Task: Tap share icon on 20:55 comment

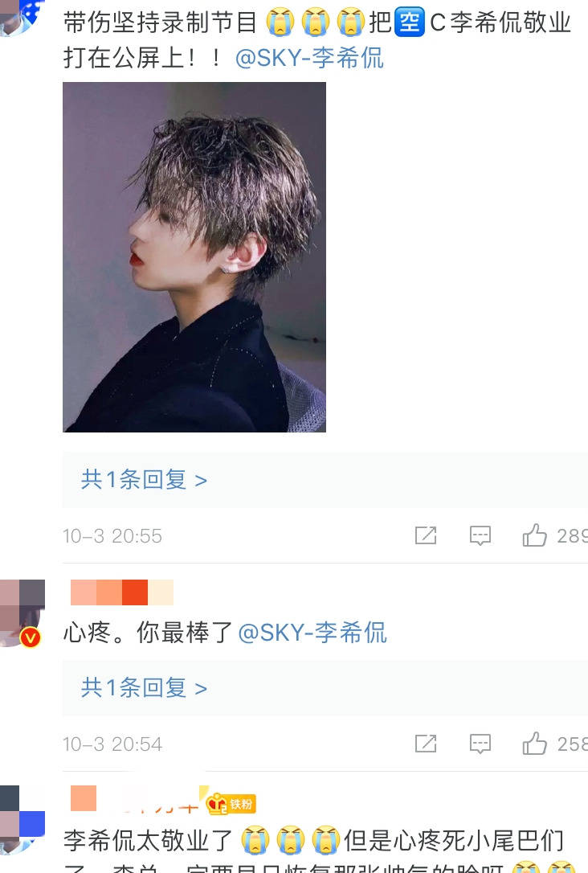Action: click(426, 535)
